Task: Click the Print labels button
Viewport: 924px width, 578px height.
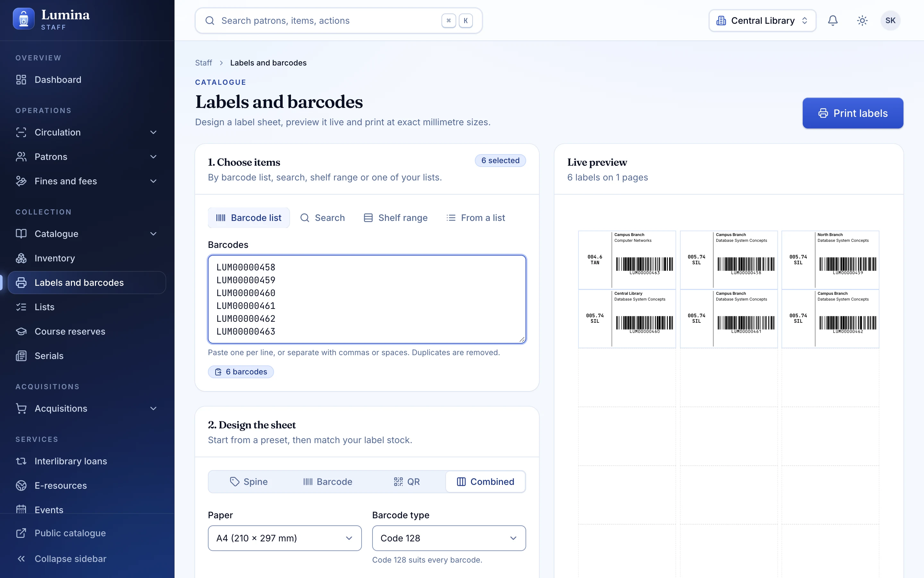Action: 852,113
